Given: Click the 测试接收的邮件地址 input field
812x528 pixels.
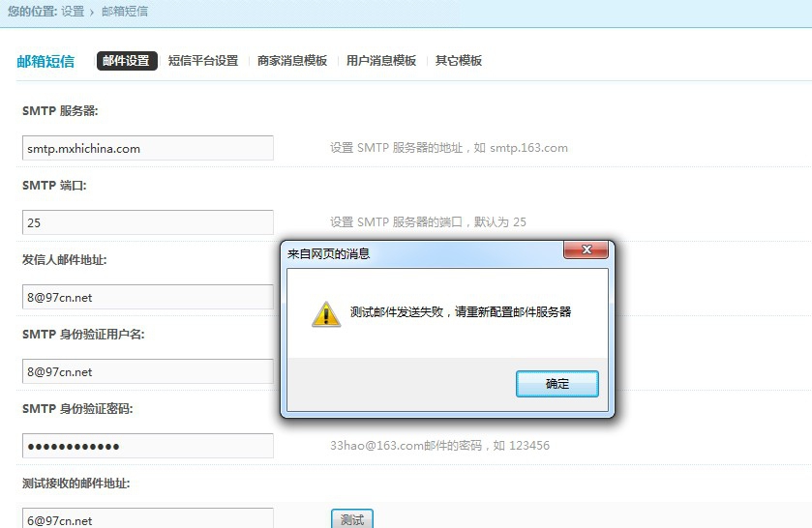Looking at the screenshot, I should coord(147,518).
